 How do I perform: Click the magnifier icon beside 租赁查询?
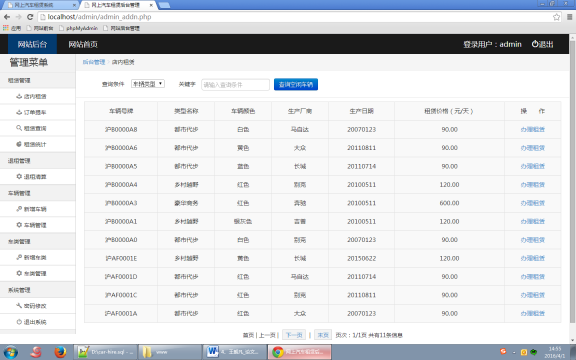[x=19, y=128]
